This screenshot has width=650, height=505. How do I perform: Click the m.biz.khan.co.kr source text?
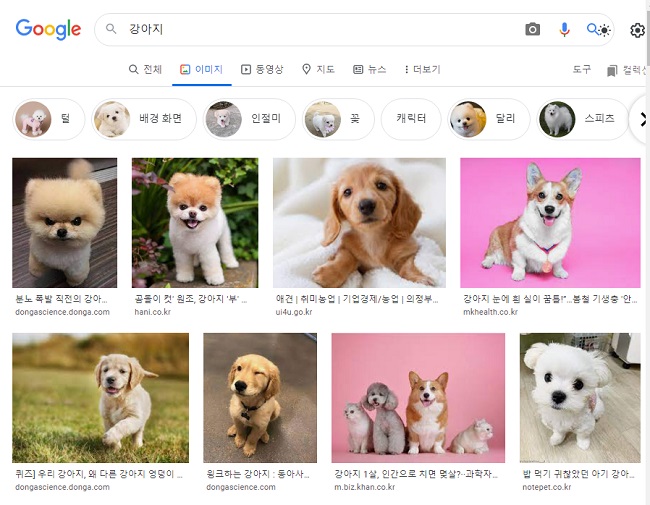(x=364, y=487)
